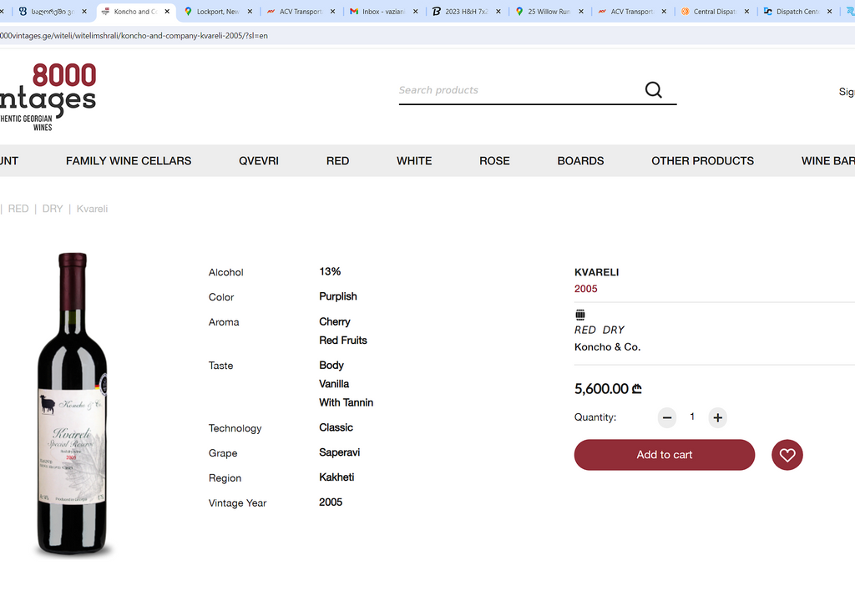Open the 2023 H&H tab
The image size is (855, 616).
click(467, 12)
